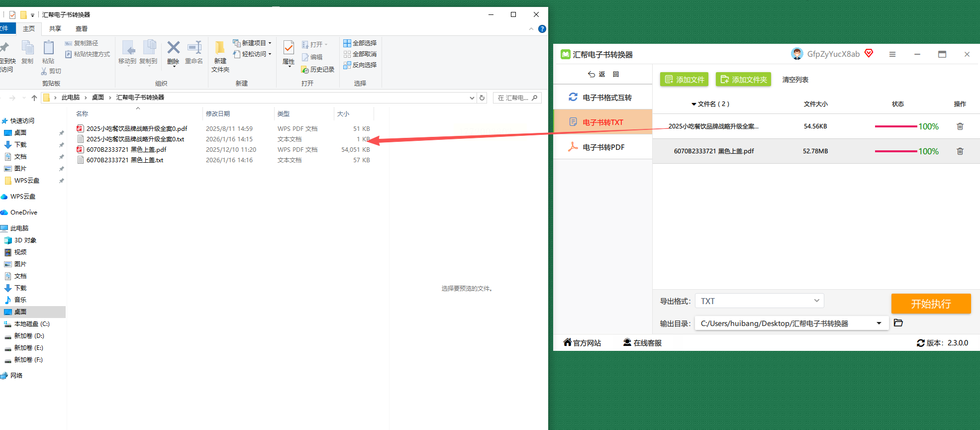Screen dimensions: 980x430
Task: Click the 开始执行 (Start) button
Action: click(x=931, y=304)
